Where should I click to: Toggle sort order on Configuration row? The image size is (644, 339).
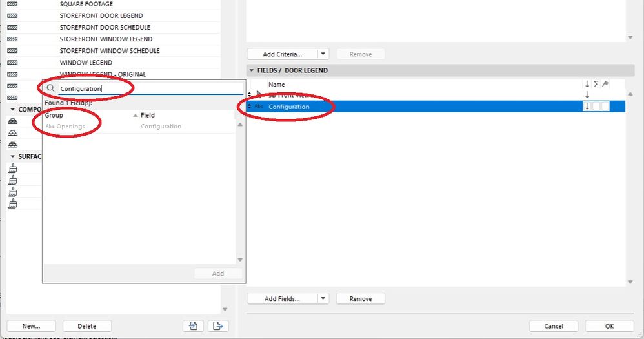(x=587, y=107)
